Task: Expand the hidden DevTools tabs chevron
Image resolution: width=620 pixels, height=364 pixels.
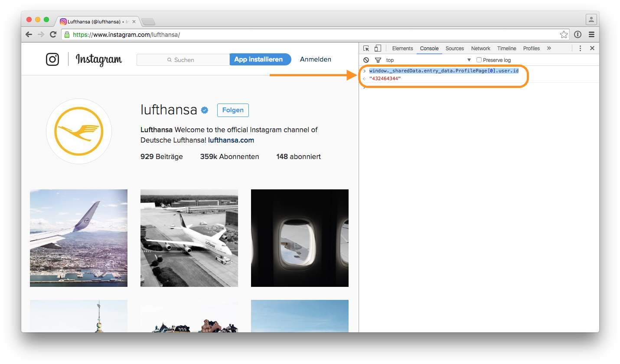Action: (549, 48)
